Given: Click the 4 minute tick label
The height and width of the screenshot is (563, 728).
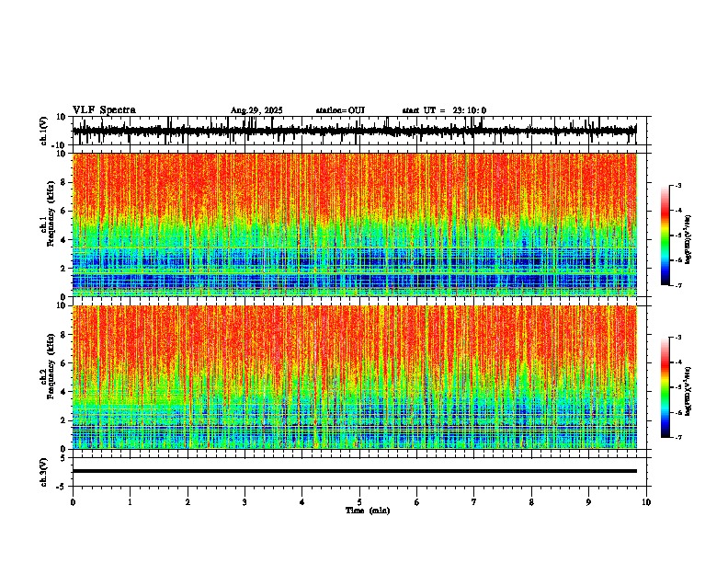Looking at the screenshot, I should pos(302,502).
